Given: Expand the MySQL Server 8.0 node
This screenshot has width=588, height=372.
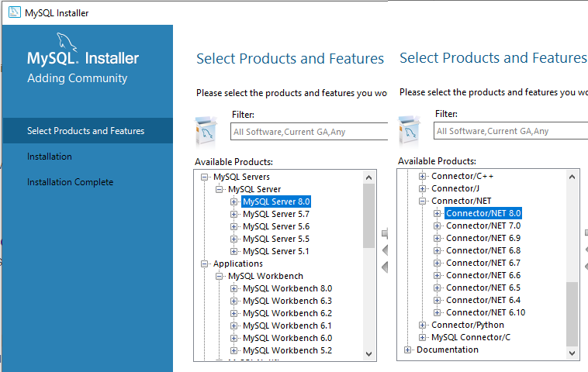Looking at the screenshot, I should [233, 201].
